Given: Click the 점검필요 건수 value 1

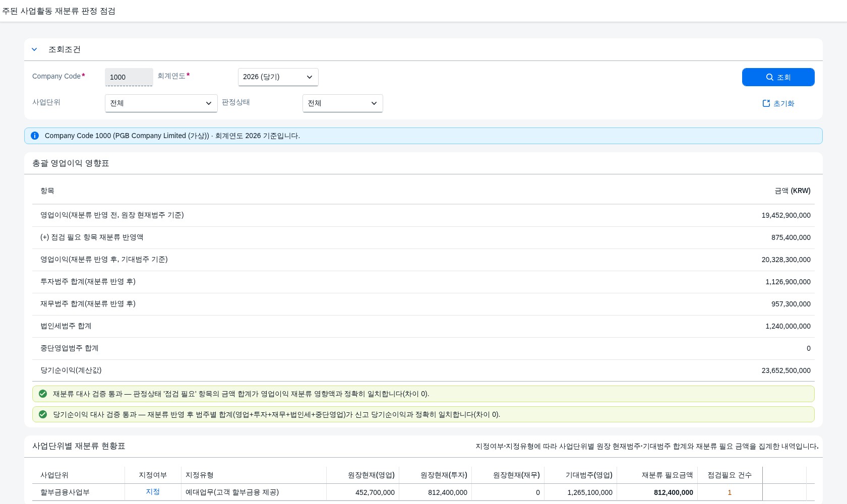Looking at the screenshot, I should (x=730, y=492).
